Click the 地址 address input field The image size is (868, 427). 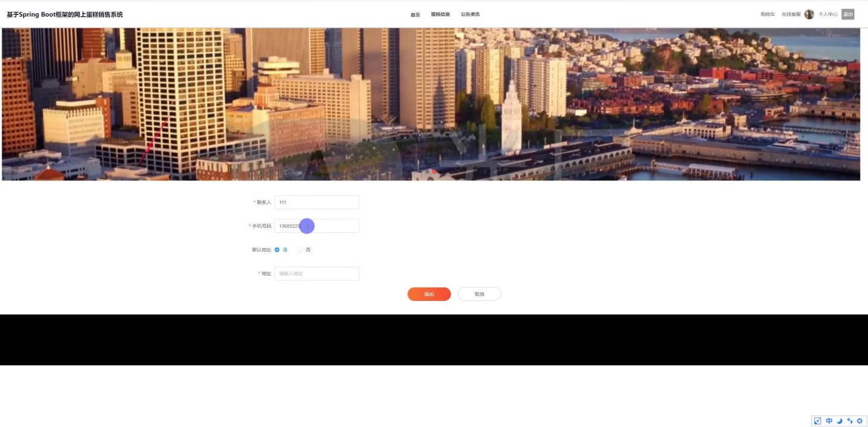(x=316, y=274)
